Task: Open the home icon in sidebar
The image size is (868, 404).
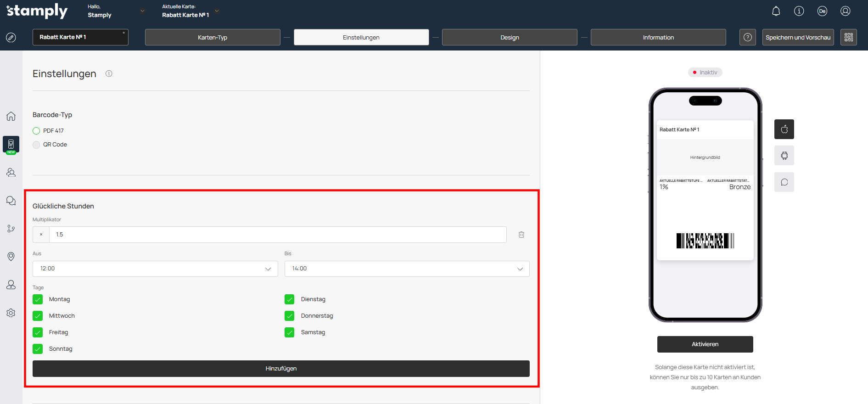Action: (x=11, y=116)
